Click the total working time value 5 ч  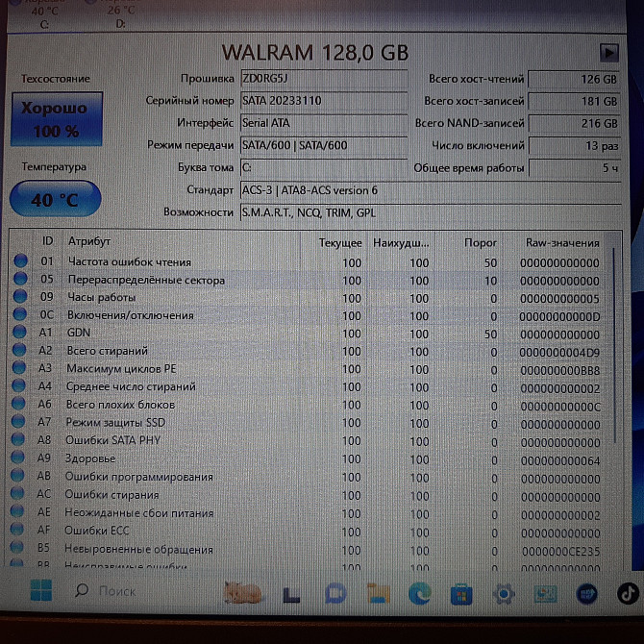575,168
